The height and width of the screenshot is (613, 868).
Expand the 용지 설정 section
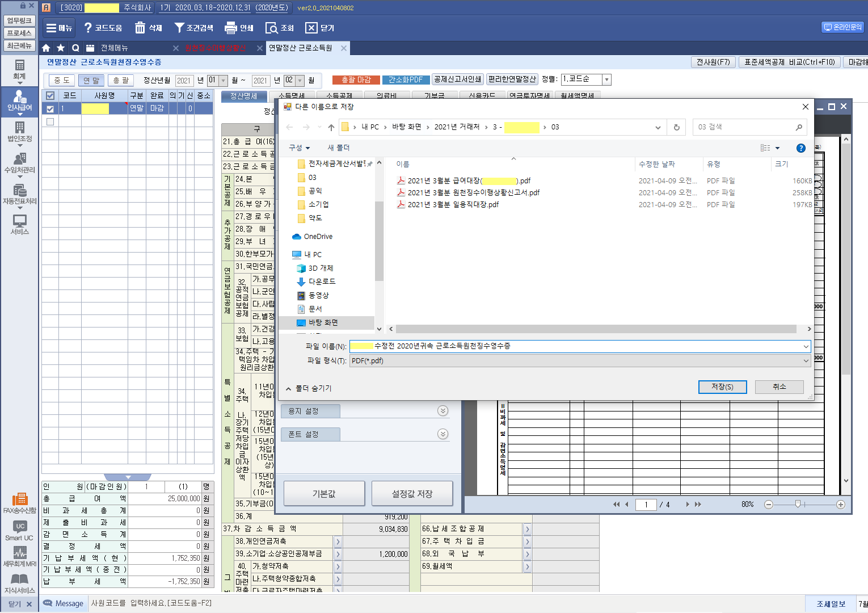pos(443,411)
